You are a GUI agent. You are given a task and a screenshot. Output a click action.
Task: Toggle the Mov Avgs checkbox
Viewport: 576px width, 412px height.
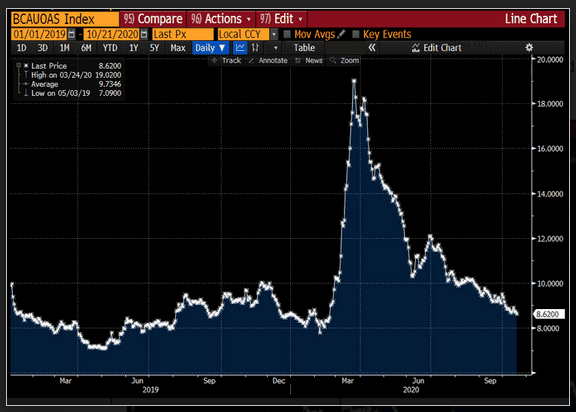[287, 34]
